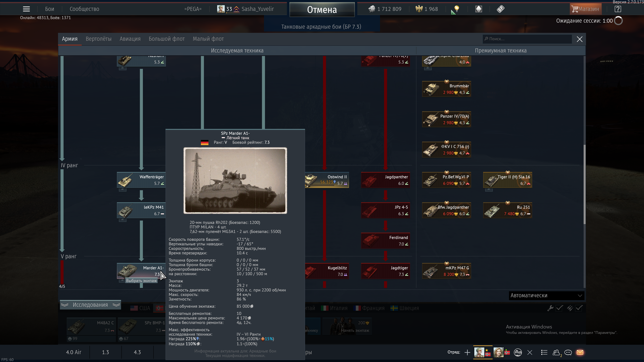Select the premium KV I C 756 (r) card
644x362 pixels.
446,150
